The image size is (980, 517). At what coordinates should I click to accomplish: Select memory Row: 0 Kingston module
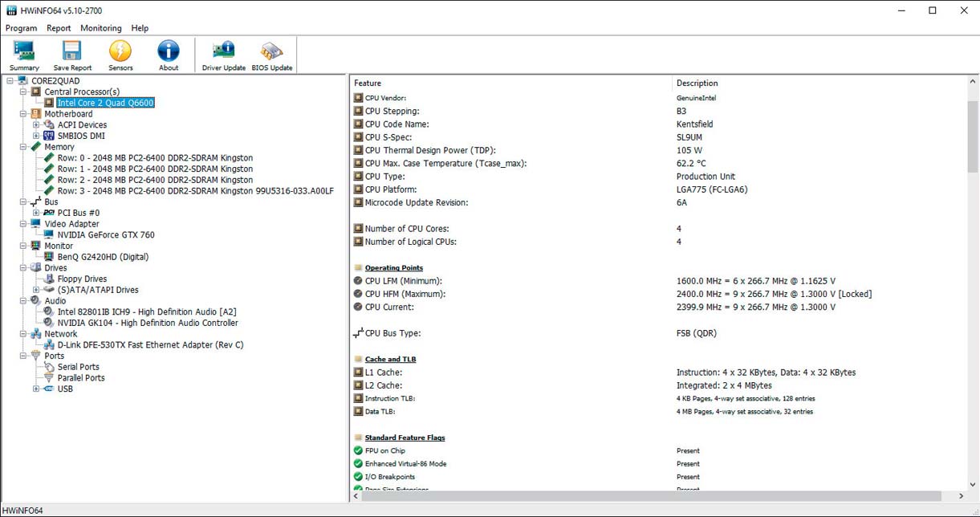[x=155, y=158]
